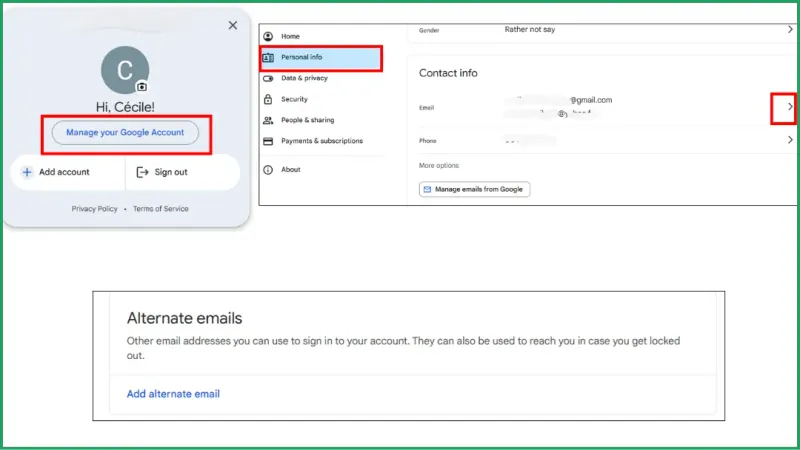
Task: Click the Alternate emails heading
Action: 185,318
